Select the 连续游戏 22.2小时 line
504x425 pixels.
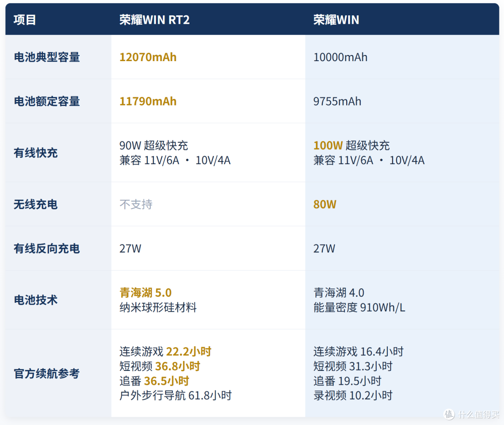[x=165, y=351]
